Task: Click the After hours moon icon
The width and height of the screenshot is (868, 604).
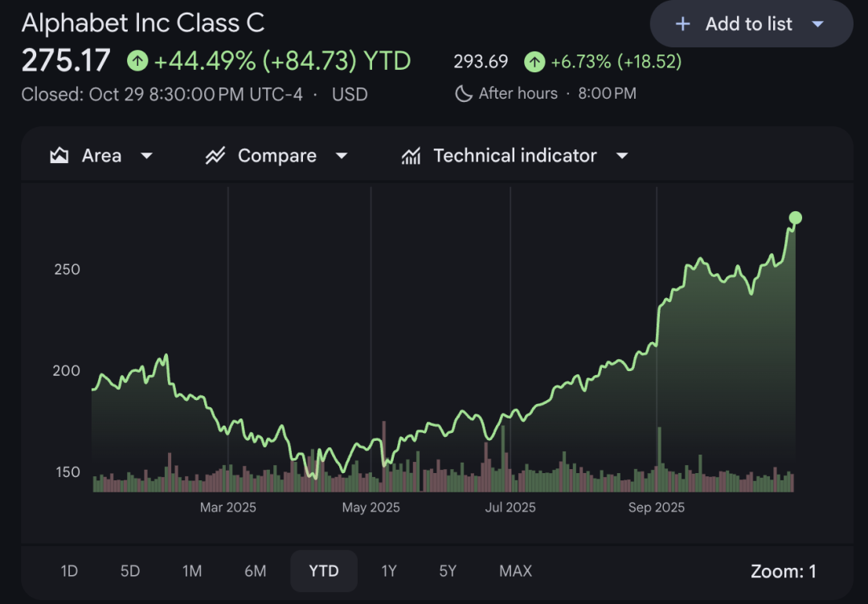Action: [464, 94]
